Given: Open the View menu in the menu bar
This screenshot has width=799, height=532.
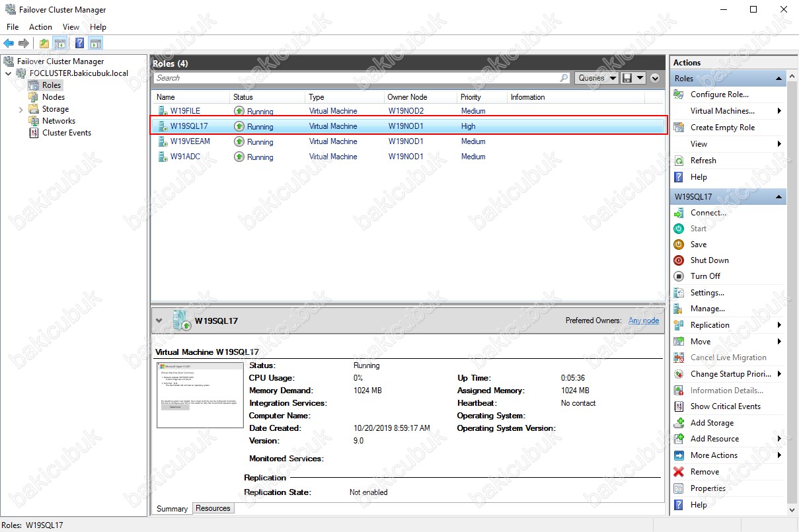Looking at the screenshot, I should [x=71, y=27].
